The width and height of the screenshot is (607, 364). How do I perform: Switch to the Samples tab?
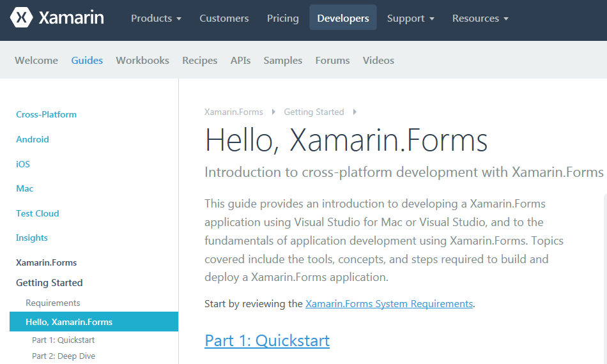[282, 61]
